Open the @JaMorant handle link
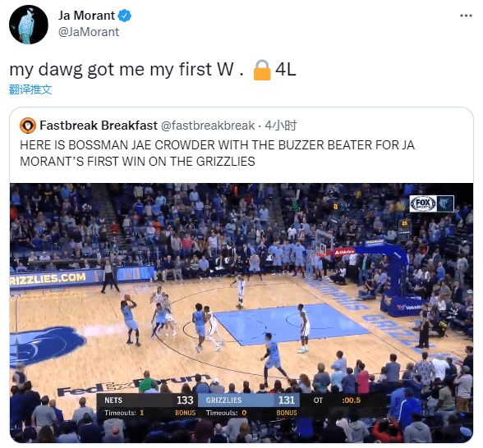 click(x=89, y=32)
